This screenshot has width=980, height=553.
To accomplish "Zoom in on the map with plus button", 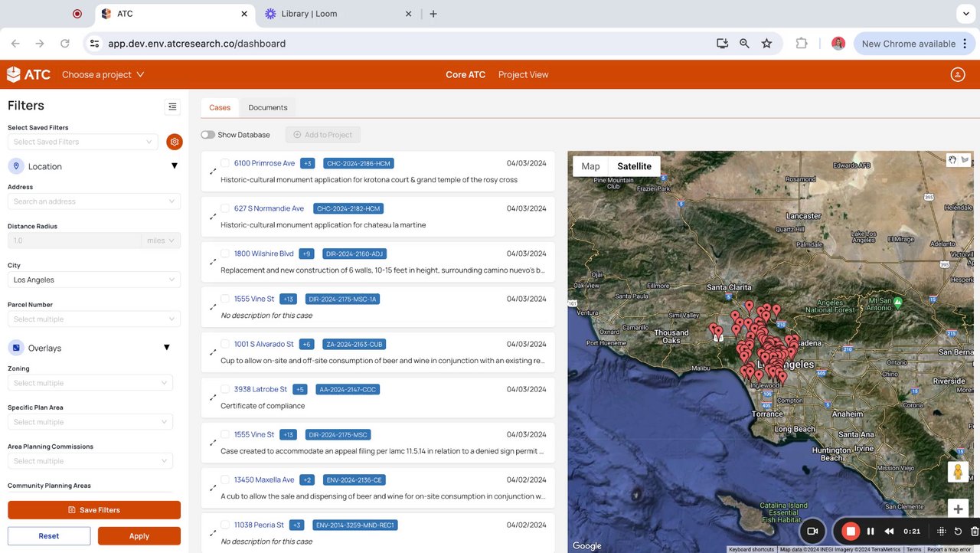I will point(958,509).
